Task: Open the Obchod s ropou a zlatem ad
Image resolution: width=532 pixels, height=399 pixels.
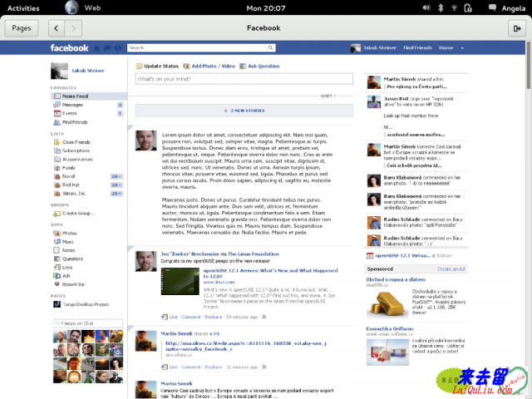Action: click(x=396, y=279)
